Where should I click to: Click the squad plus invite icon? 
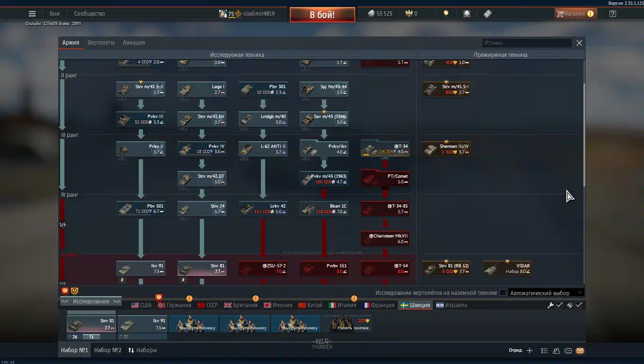[x=529, y=351]
